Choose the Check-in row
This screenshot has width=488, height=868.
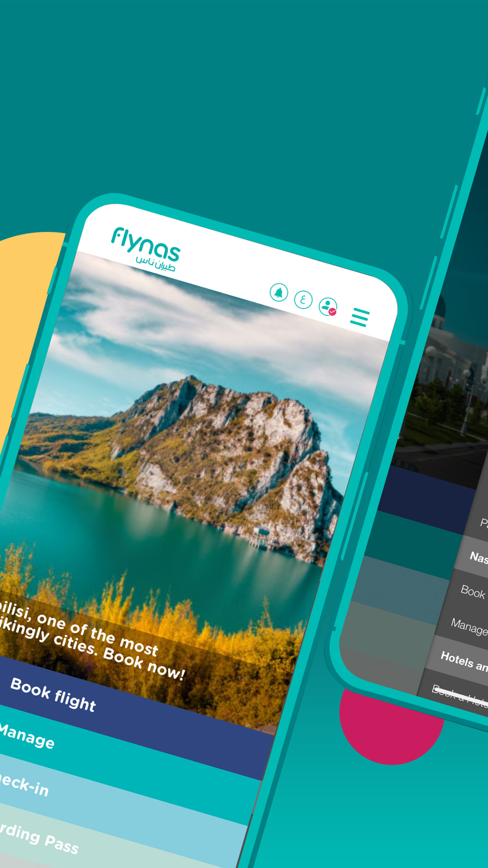point(122,810)
